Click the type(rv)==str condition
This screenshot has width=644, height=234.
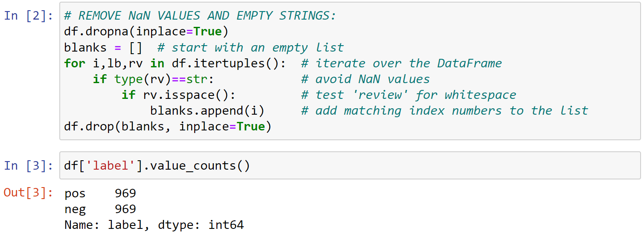point(164,79)
